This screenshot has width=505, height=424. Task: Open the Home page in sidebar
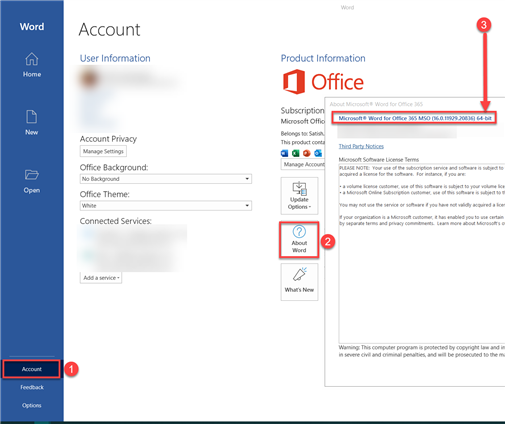point(32,65)
